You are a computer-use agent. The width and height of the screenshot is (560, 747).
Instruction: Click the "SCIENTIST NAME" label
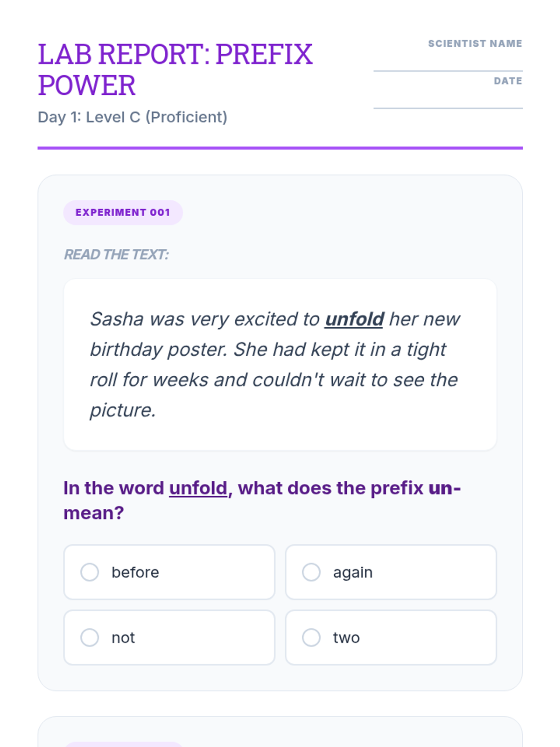(475, 43)
